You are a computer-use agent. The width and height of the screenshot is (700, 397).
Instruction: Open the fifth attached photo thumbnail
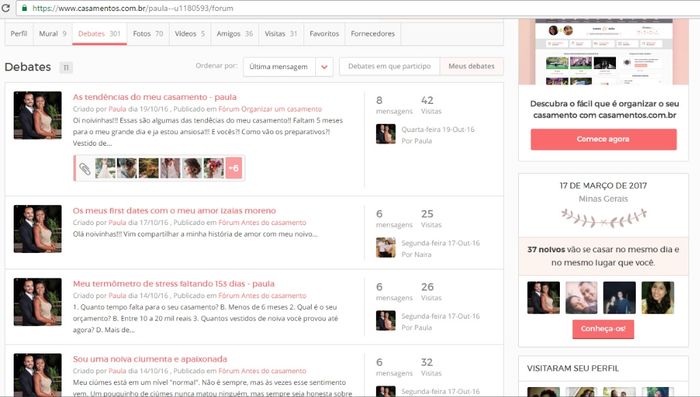192,168
